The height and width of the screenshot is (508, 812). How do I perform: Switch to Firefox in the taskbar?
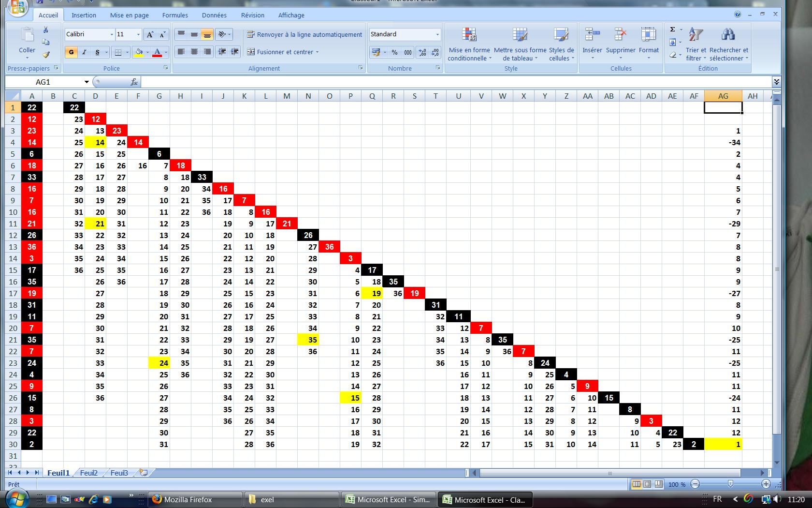tap(195, 500)
